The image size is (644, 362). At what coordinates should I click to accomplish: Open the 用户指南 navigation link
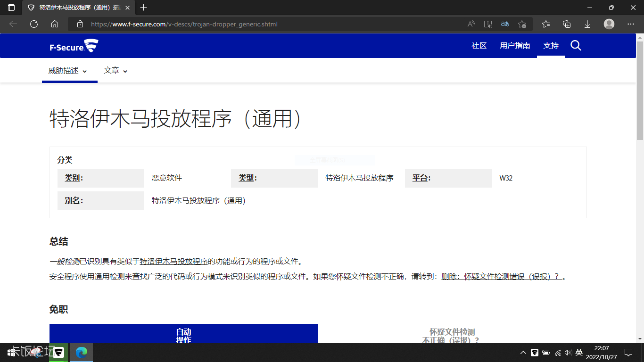click(515, 46)
